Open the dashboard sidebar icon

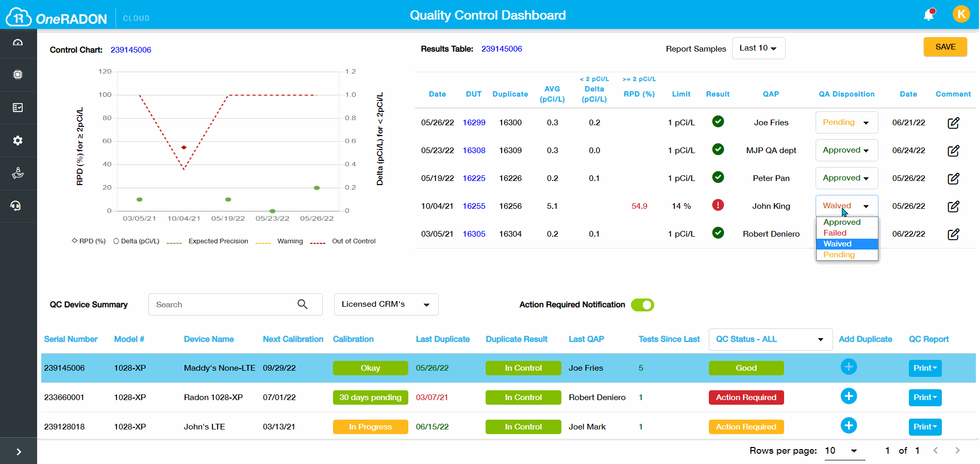coord(18,43)
